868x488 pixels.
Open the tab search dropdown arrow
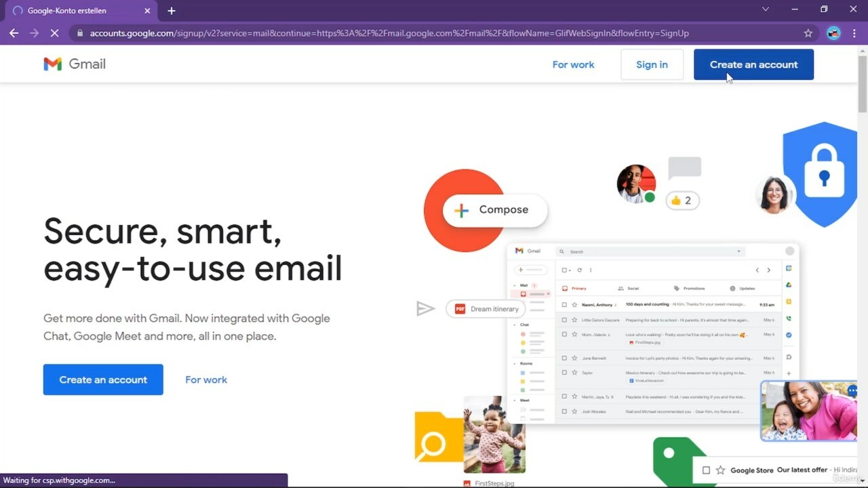point(766,9)
